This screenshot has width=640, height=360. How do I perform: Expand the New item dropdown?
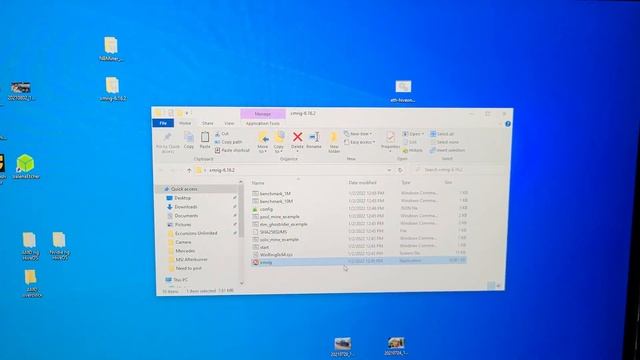click(x=358, y=134)
